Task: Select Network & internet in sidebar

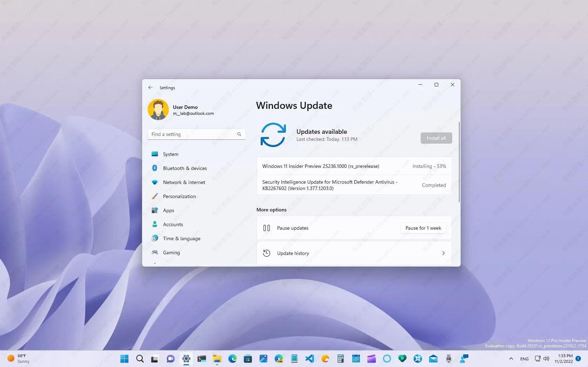Action: (184, 182)
